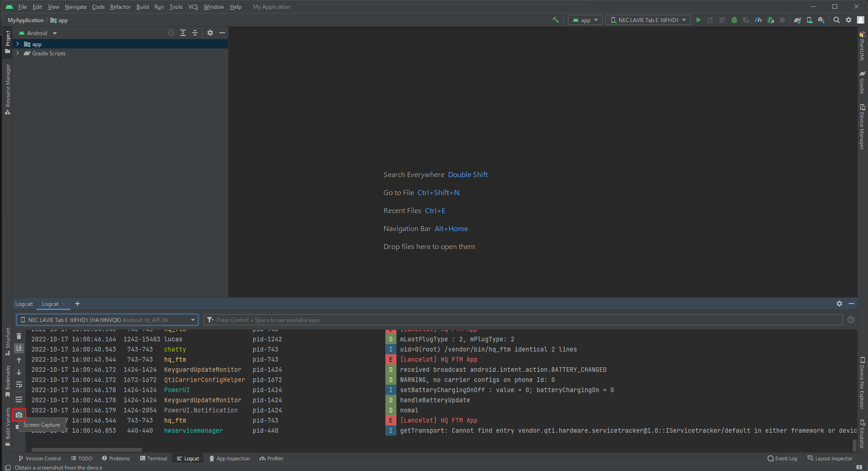Viewport: 868px width, 471px height.
Task: Click the user account avatar icon
Action: (x=861, y=20)
